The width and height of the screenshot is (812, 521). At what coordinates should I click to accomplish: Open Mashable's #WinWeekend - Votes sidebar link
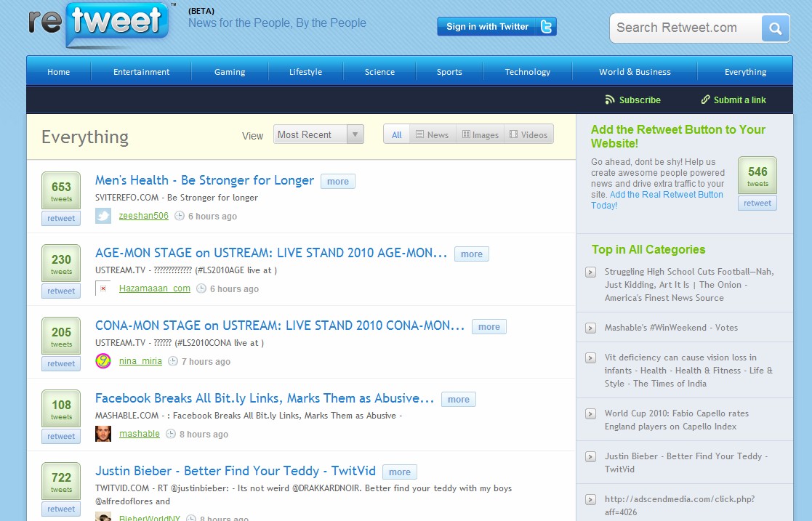click(x=671, y=327)
